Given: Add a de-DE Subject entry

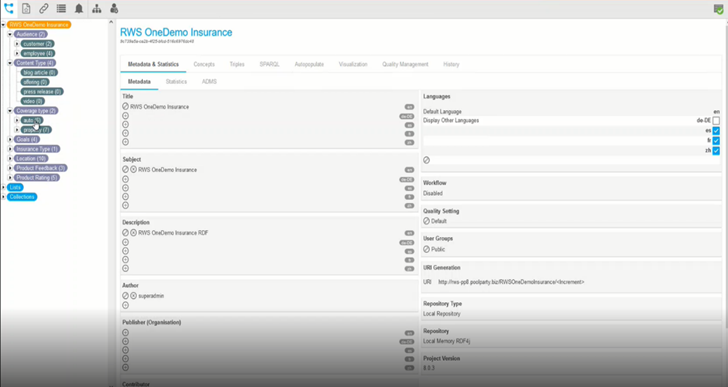Looking at the screenshot, I should (x=125, y=179).
